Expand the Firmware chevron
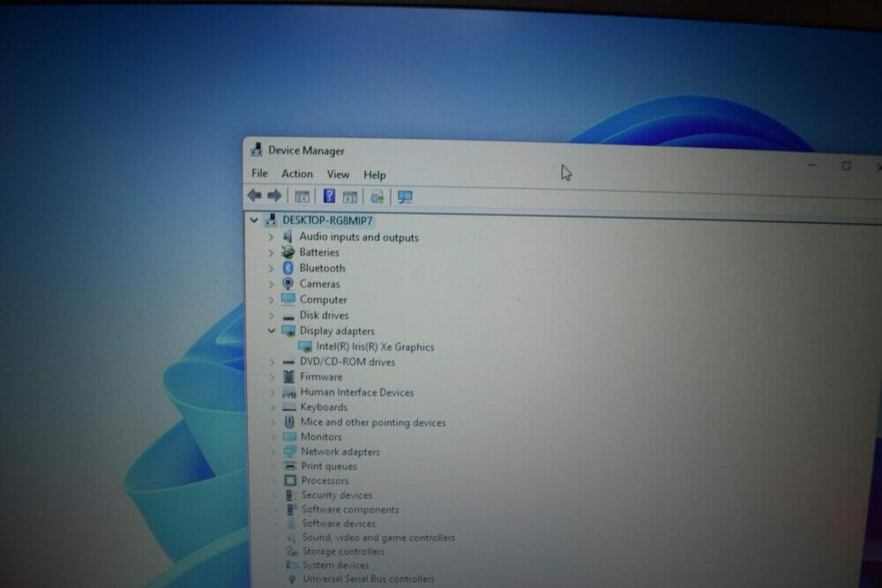The image size is (882, 588). tap(273, 376)
